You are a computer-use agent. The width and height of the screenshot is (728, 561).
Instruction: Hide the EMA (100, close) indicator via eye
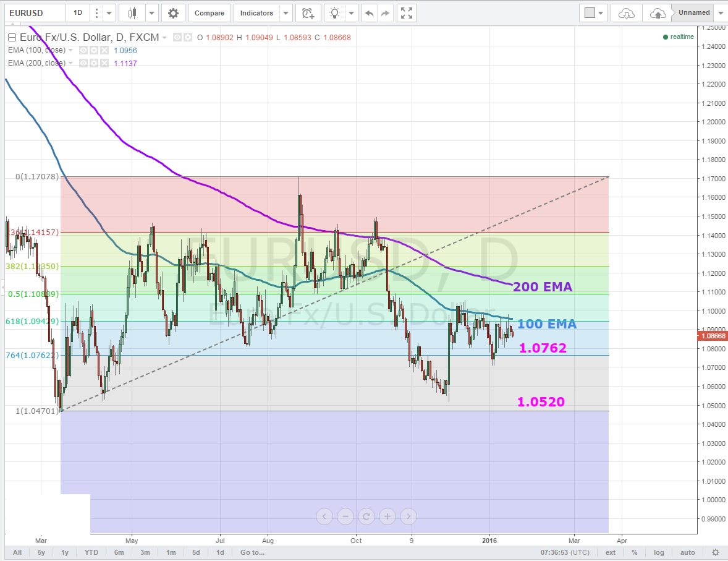[x=83, y=50]
